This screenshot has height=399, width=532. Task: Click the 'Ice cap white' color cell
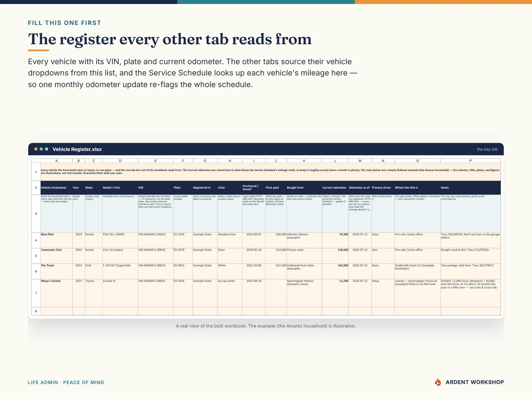[230, 293]
